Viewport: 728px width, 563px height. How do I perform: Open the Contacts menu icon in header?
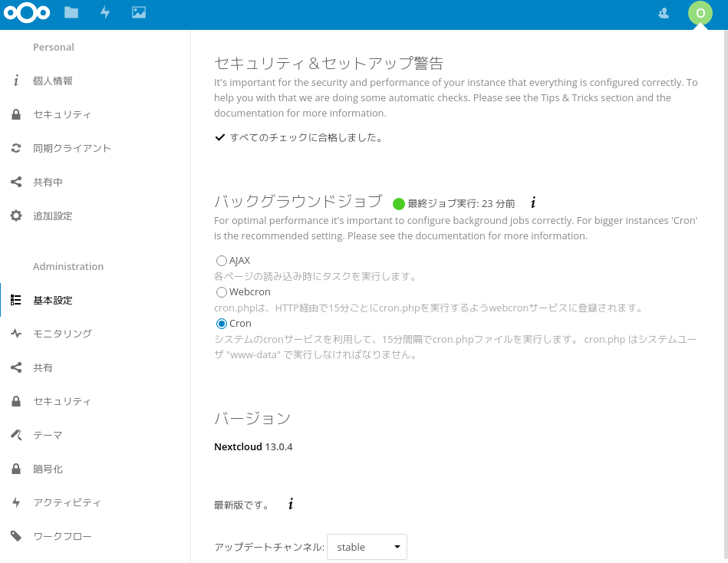tap(664, 12)
